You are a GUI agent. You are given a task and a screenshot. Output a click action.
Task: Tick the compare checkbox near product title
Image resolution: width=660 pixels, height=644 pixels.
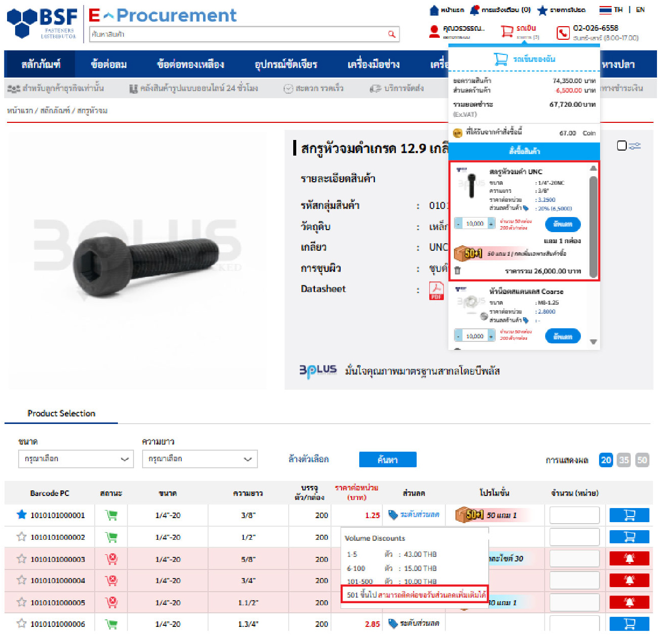pos(622,146)
